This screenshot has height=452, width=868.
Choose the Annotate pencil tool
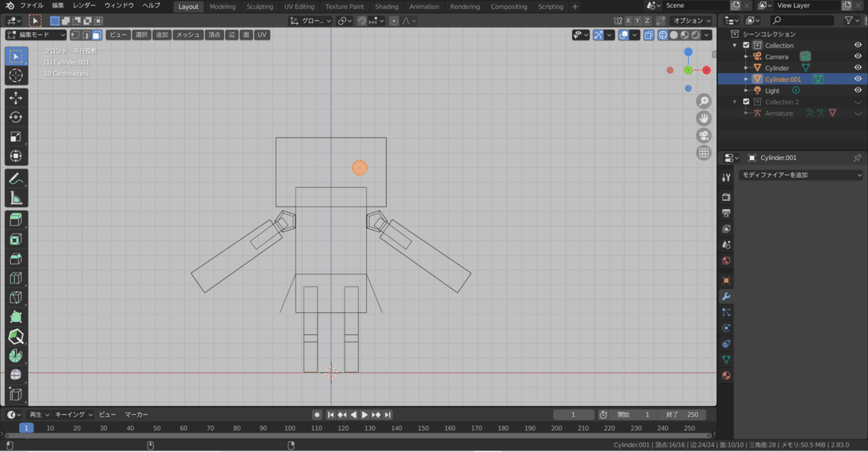pyautogui.click(x=16, y=178)
